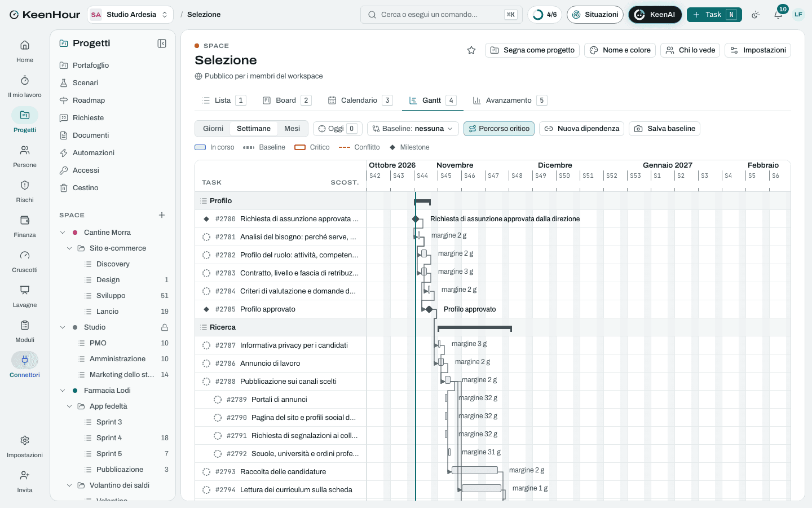Open Home in the left sidebar

(x=25, y=51)
